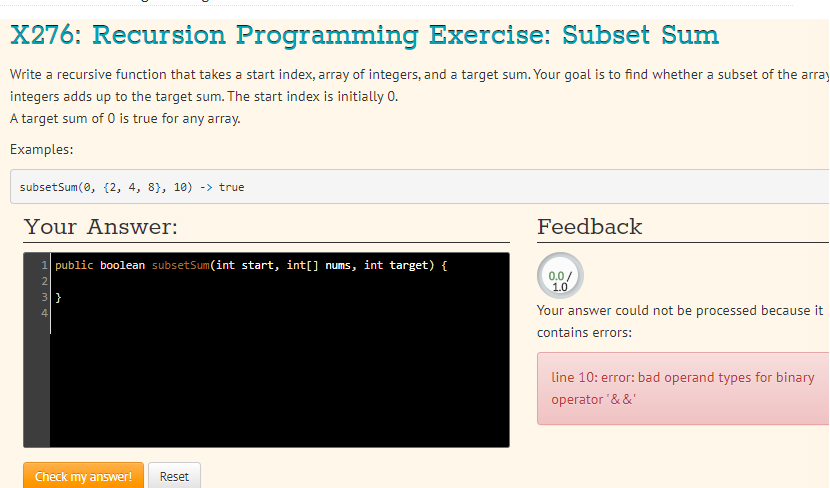830x488 pixels.
Task: Click the Your Answer heading
Action: [101, 227]
